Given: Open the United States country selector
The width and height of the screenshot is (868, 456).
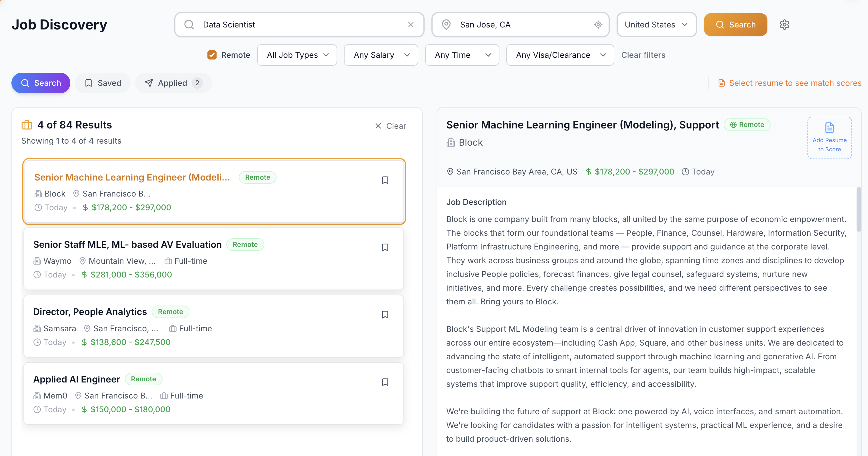Looking at the screenshot, I should 656,25.
